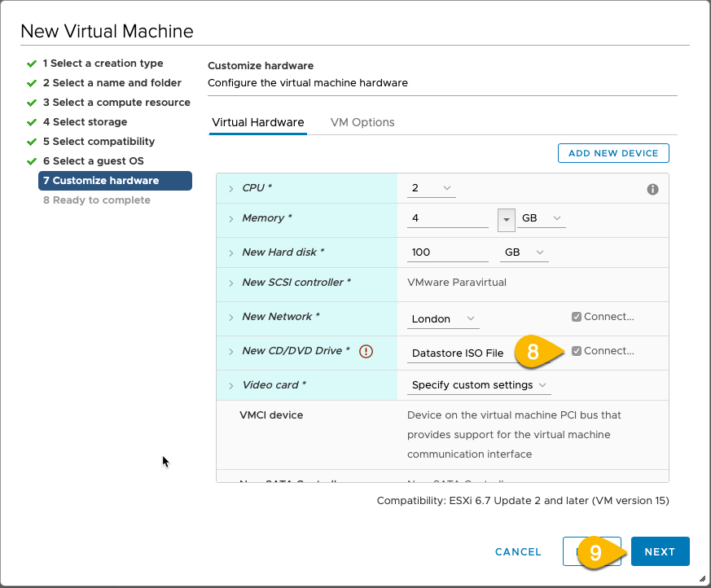
Task: Open the Memory unit GB dropdown
Action: 542,218
